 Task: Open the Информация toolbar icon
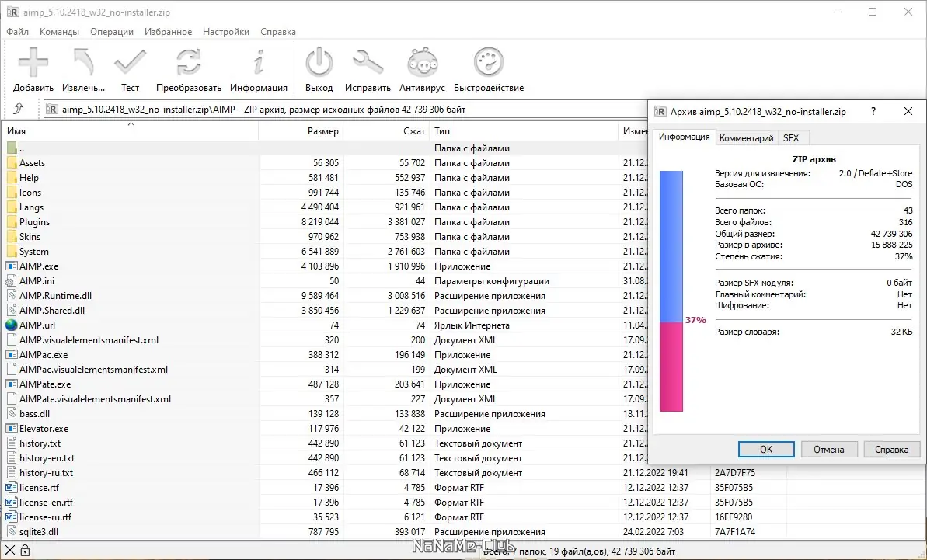(x=258, y=63)
